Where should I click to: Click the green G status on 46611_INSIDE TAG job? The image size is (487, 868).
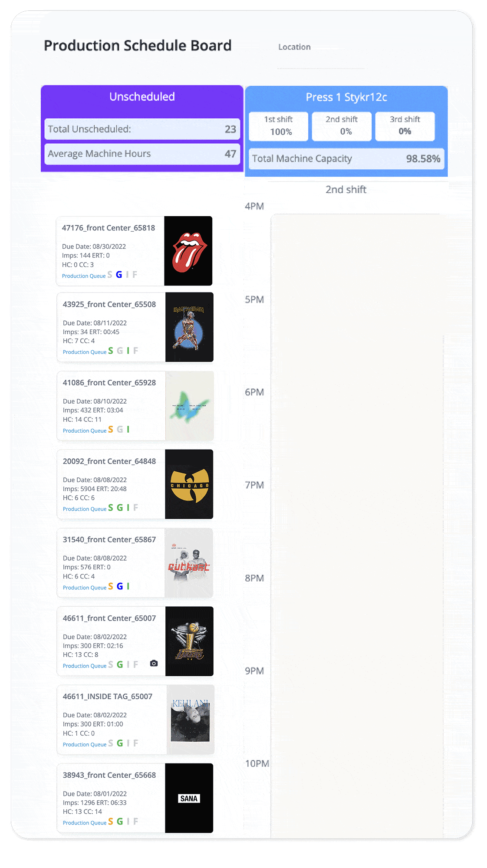[120, 743]
